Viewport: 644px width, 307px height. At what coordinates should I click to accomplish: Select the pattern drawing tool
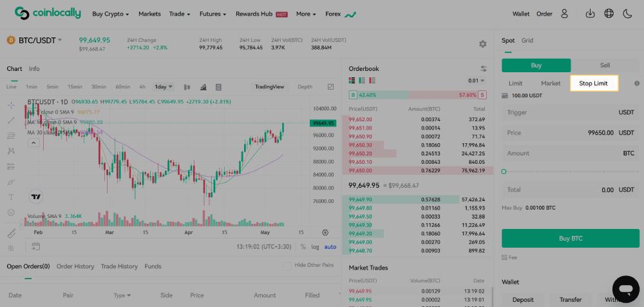11,151
